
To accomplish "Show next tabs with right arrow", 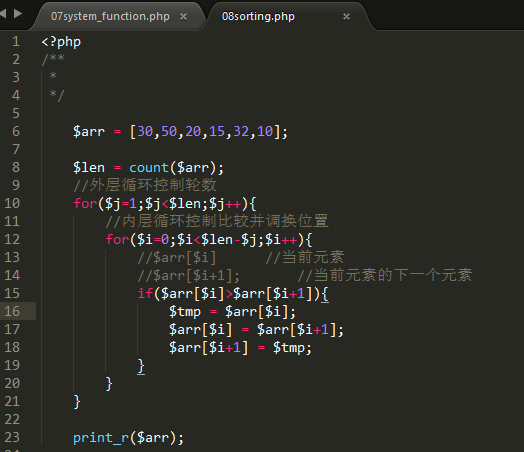I will tap(18, 14).
